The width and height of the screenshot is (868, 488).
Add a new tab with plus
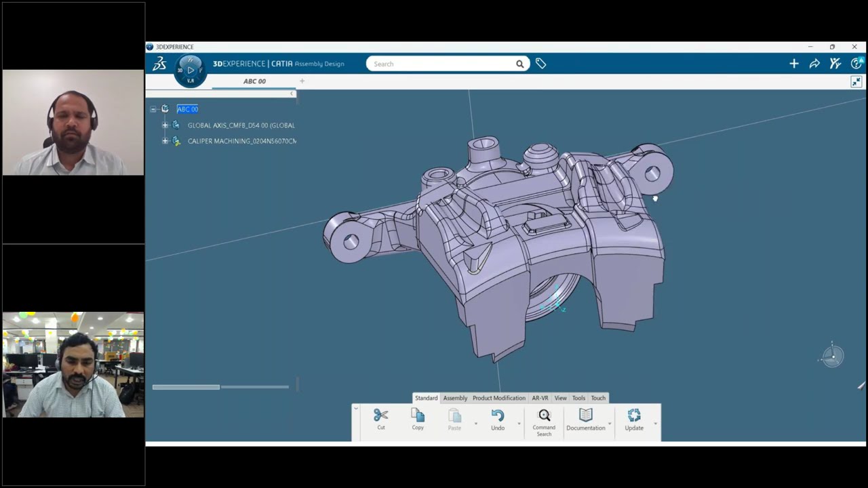click(x=302, y=81)
